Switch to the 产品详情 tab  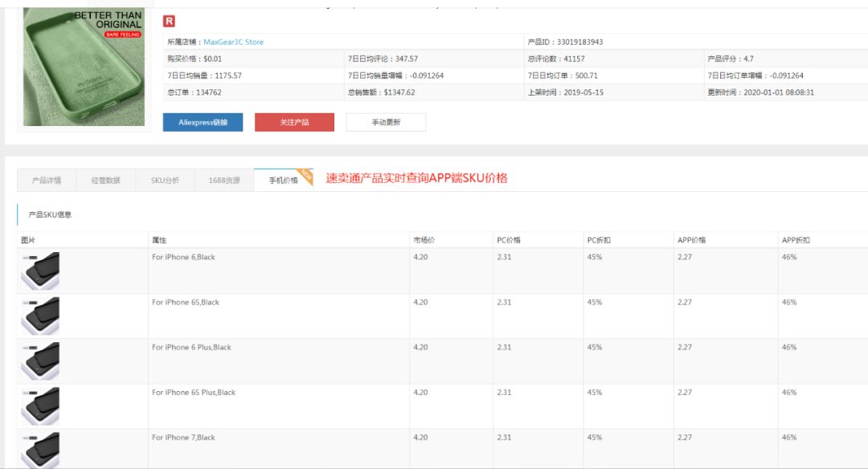coord(47,181)
